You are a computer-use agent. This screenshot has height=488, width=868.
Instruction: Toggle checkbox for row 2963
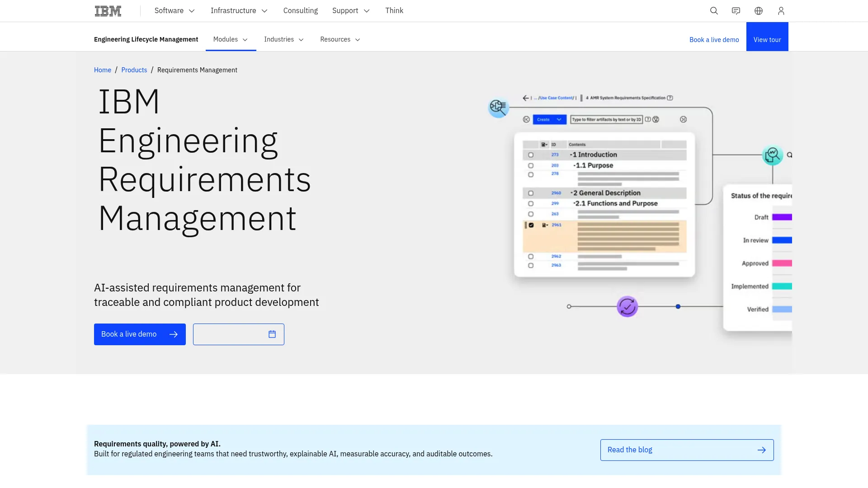pyautogui.click(x=531, y=266)
